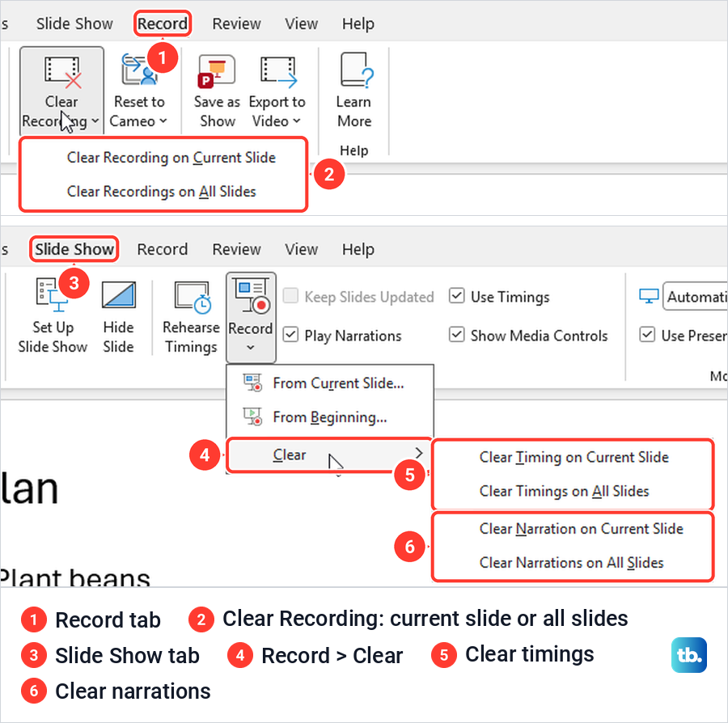Click the Export to Video icon

pyautogui.click(x=278, y=72)
